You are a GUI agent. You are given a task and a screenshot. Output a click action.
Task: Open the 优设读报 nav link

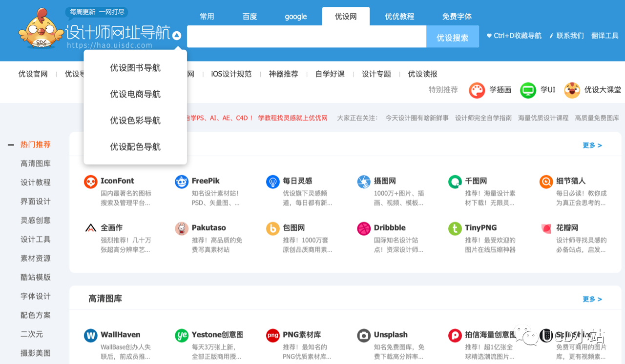tap(423, 74)
